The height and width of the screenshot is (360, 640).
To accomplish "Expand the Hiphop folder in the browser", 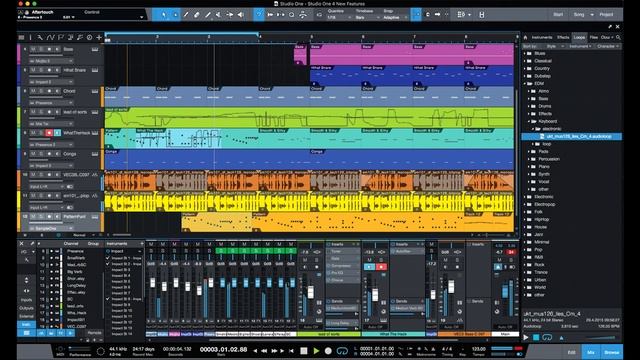I will click(x=525, y=219).
